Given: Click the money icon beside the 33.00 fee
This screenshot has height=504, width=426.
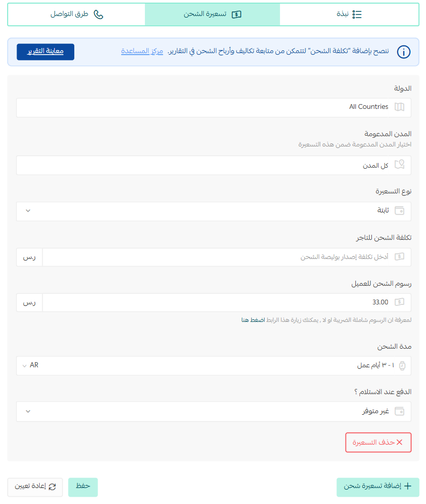Looking at the screenshot, I should pos(399,302).
